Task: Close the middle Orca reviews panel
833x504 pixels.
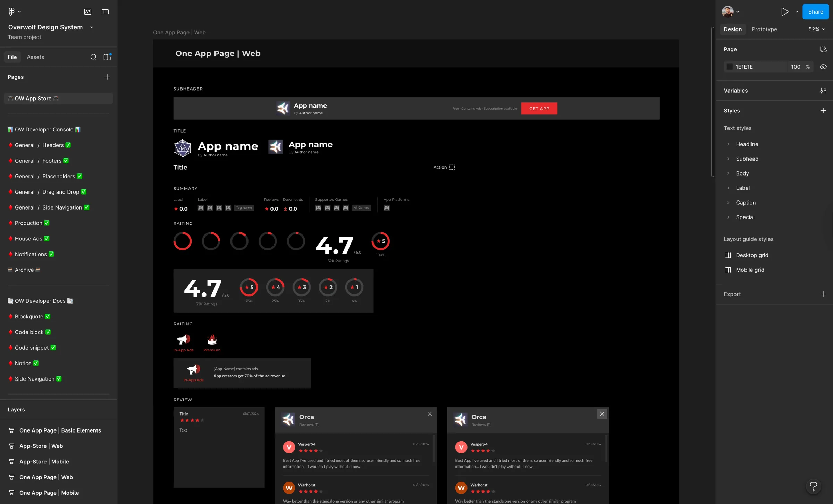Action: pyautogui.click(x=430, y=414)
